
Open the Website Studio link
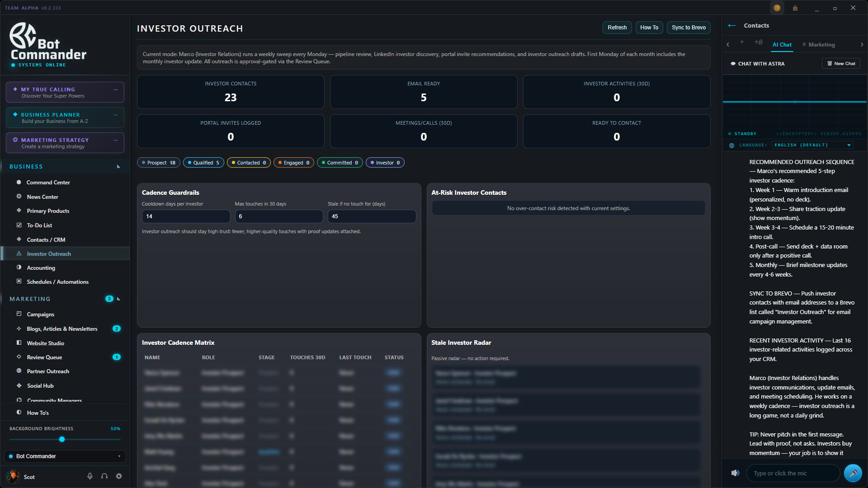point(45,343)
